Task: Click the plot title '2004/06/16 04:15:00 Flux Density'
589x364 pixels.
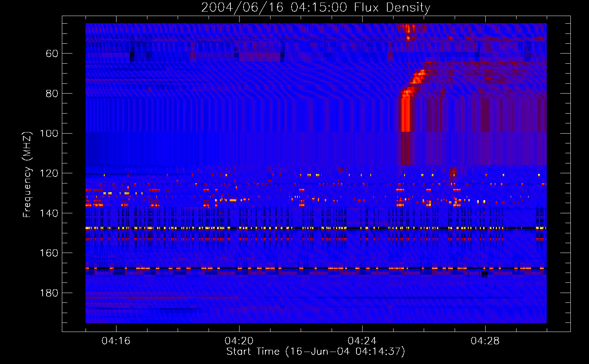Action: click(316, 7)
